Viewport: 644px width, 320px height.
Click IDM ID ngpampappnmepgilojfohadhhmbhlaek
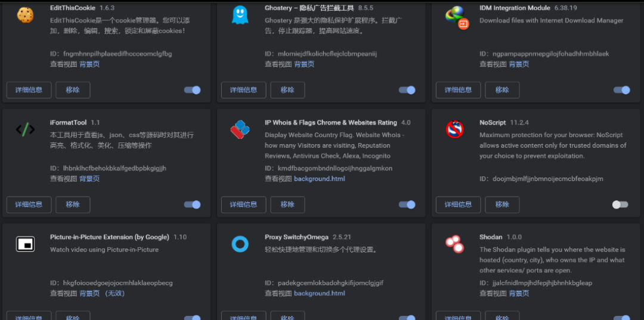[551, 54]
